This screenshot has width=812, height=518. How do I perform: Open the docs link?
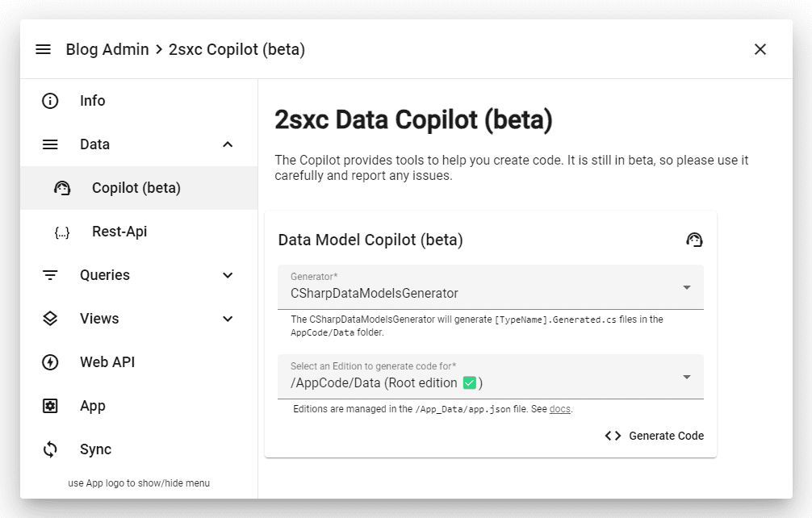(560, 409)
